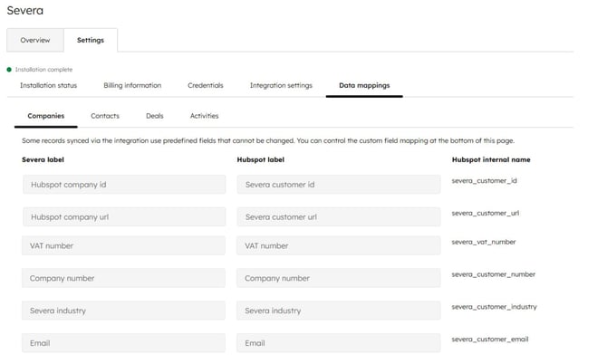Click the Installation complete status text

tap(43, 70)
